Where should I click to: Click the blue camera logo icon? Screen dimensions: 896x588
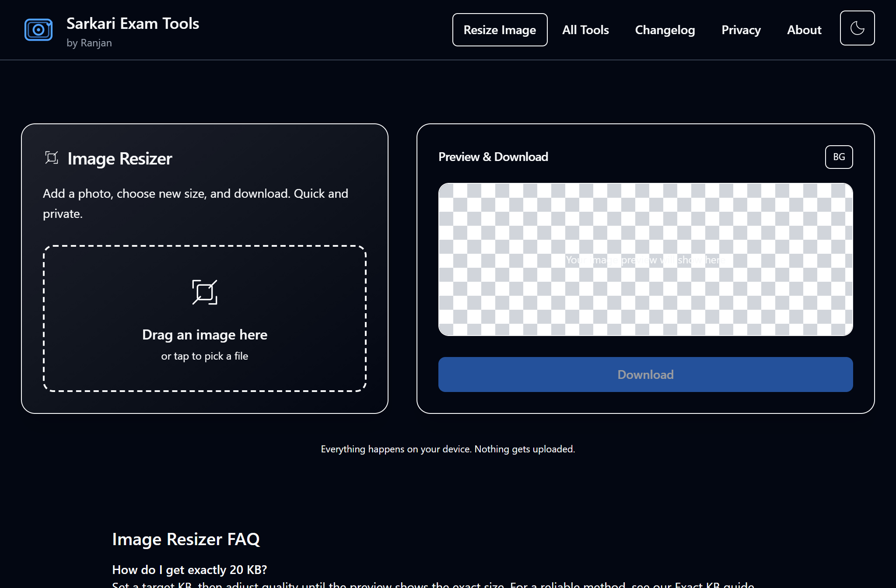(x=38, y=30)
